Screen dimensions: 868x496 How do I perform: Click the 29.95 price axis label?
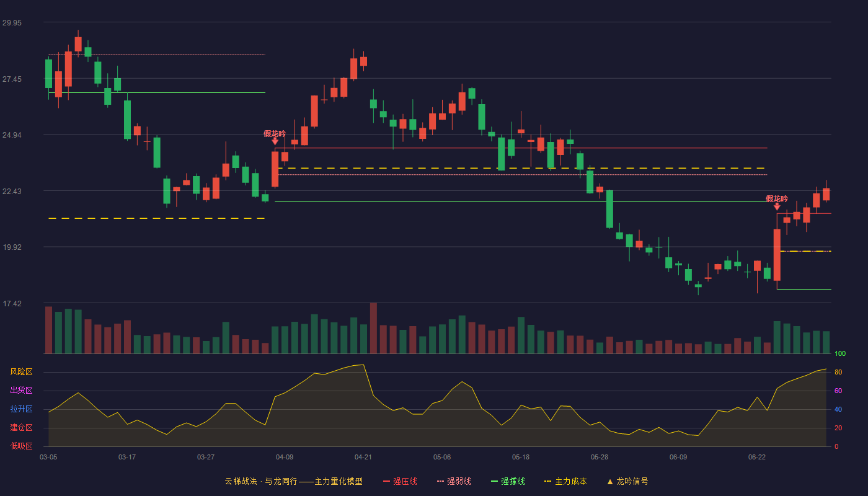coord(12,23)
